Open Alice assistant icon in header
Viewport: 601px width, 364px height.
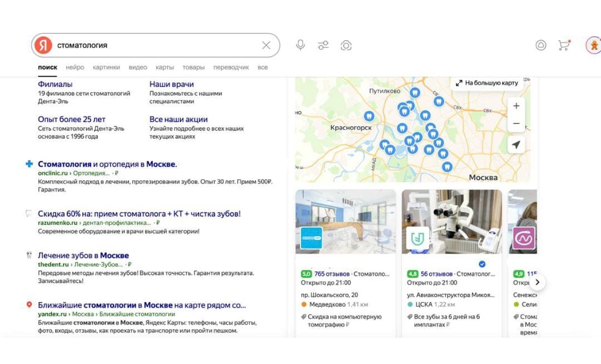pyautogui.click(x=541, y=45)
